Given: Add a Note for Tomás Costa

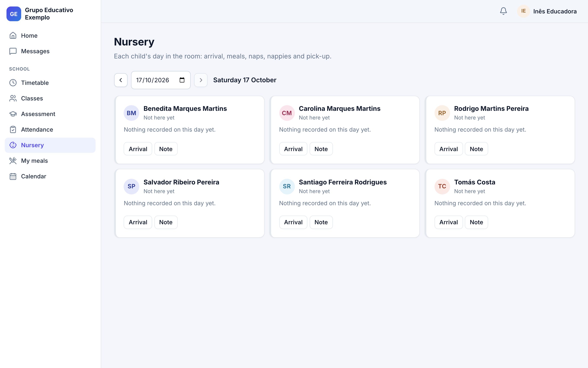Looking at the screenshot, I should coord(476,222).
